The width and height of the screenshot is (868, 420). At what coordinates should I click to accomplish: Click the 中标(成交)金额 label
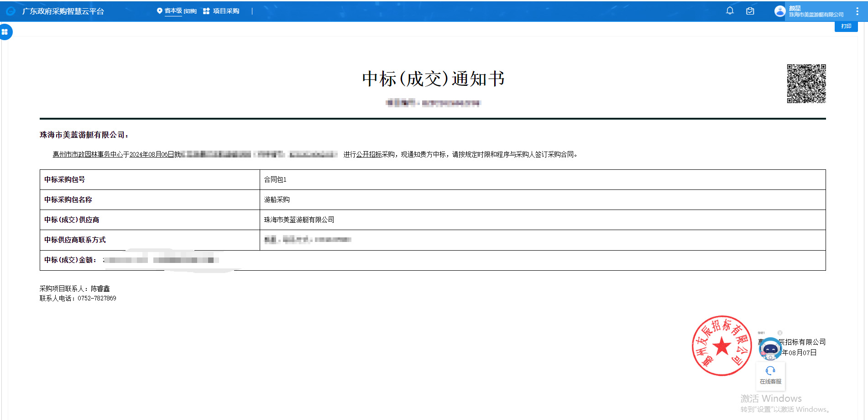[x=70, y=260]
